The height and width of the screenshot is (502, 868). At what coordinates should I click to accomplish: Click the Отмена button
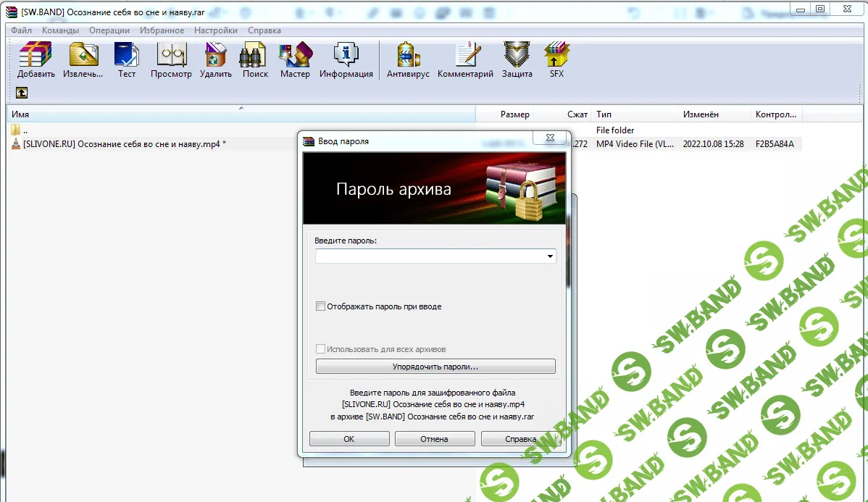pos(434,439)
